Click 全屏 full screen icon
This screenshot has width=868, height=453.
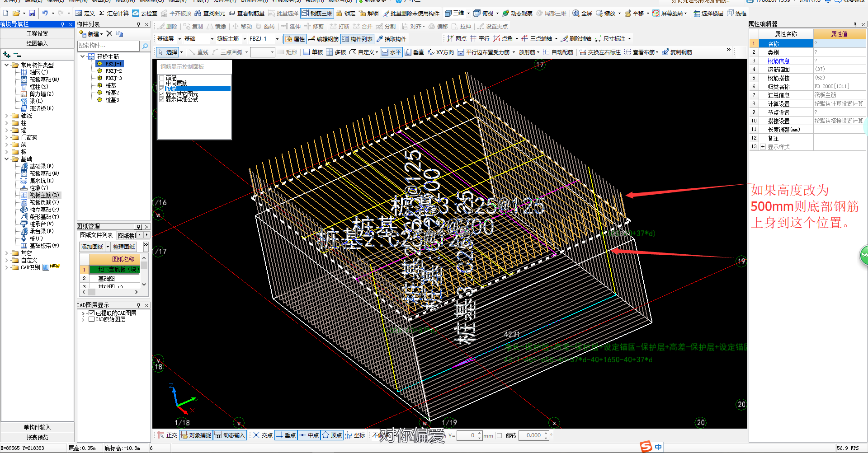pyautogui.click(x=576, y=13)
